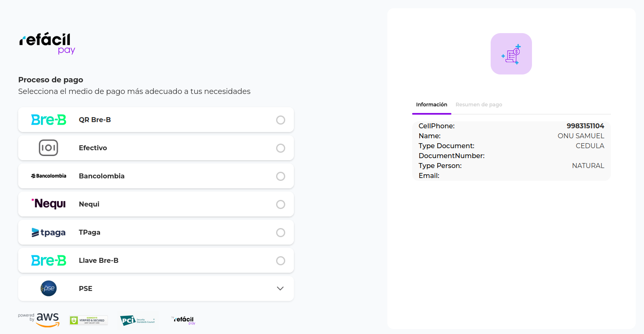644x334 pixels.
Task: Click the tpaga logo icon
Action: (48, 232)
